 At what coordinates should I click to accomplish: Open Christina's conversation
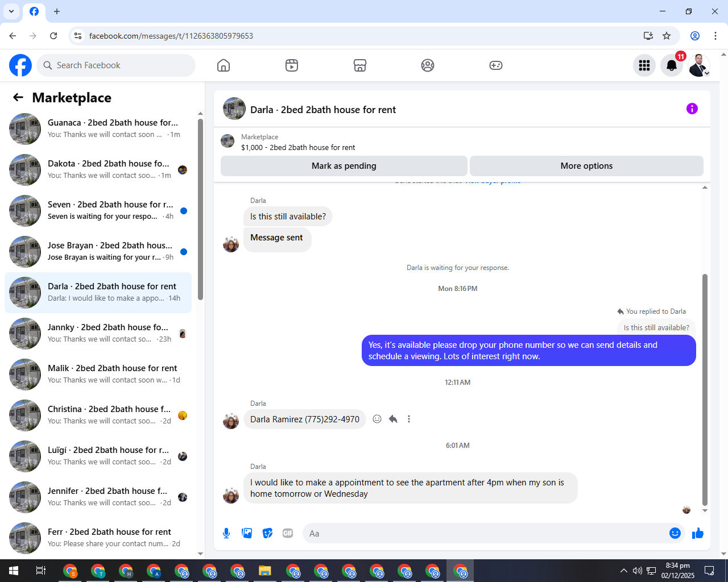(x=98, y=415)
